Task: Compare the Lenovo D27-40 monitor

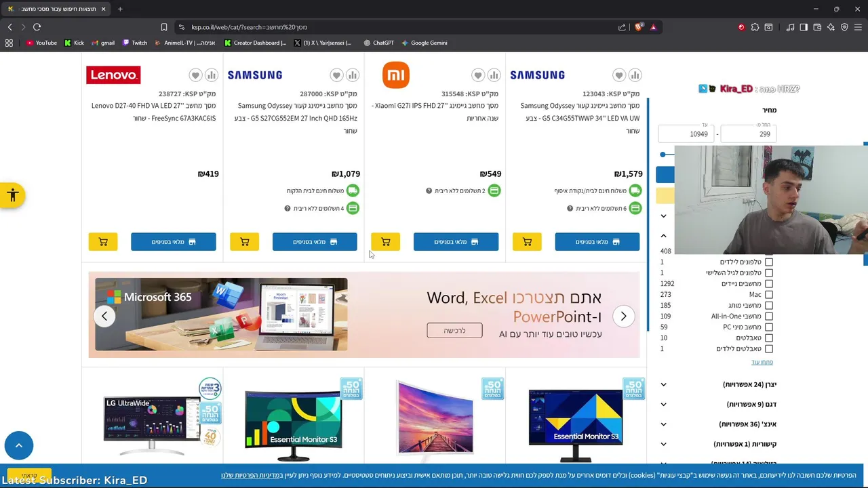Action: (x=212, y=75)
